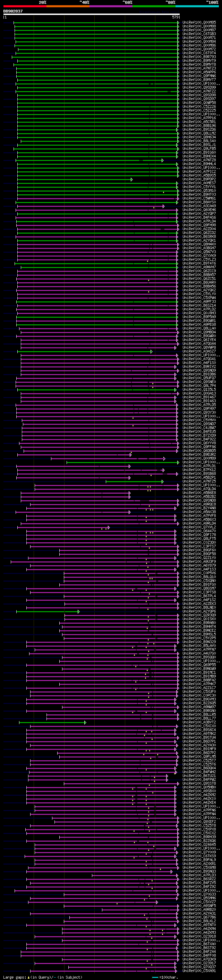Click the UniRef100_Q9FMN6 label

[199, 76]
